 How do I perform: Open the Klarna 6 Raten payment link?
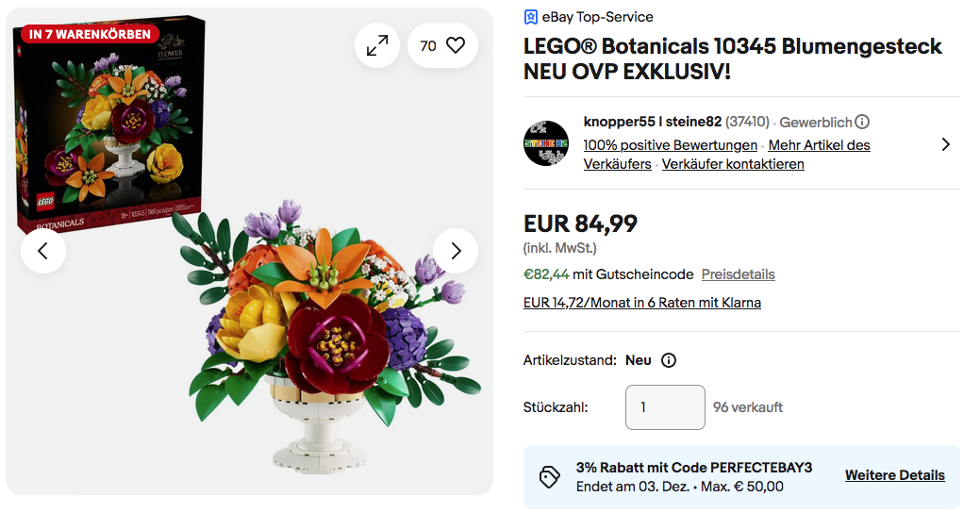(641, 303)
